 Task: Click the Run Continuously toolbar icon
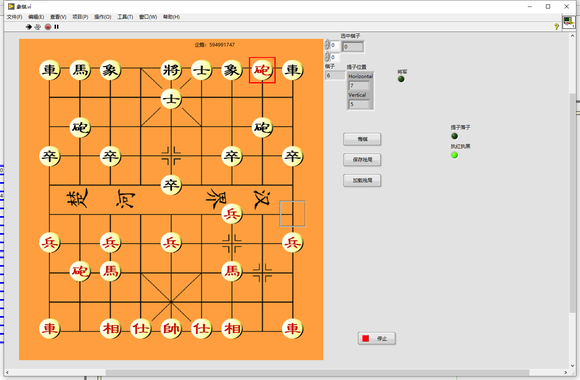pyautogui.click(x=38, y=27)
